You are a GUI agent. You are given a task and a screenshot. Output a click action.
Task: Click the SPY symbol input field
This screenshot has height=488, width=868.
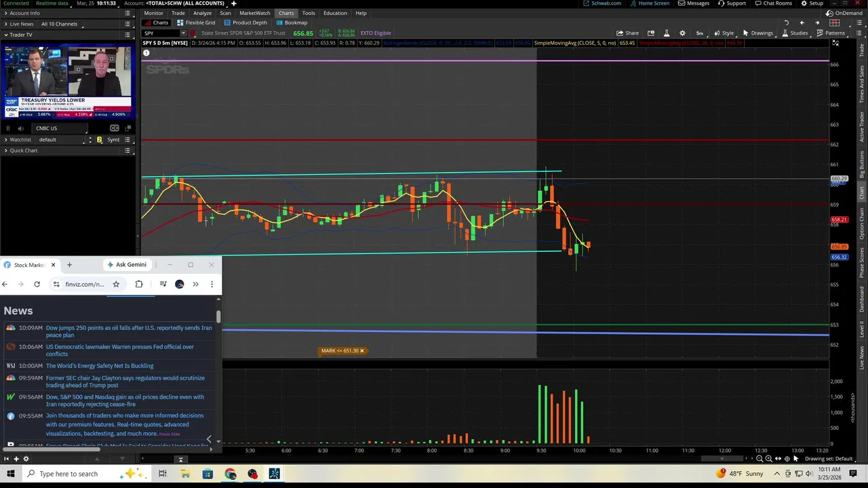pyautogui.click(x=161, y=33)
